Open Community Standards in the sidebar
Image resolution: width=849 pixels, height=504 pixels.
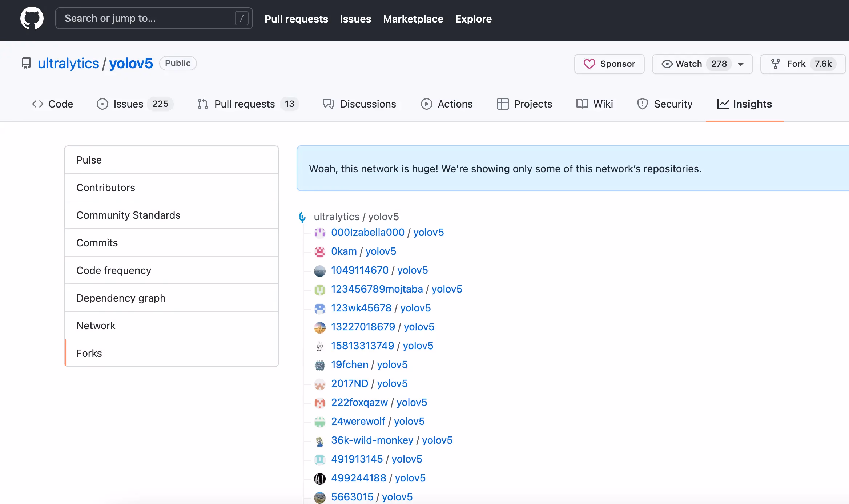pos(172,215)
